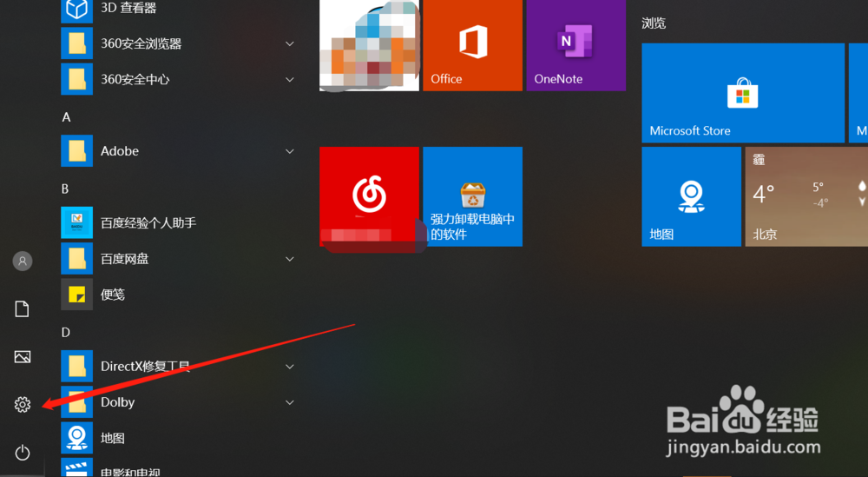The height and width of the screenshot is (477, 868).
Task: Open the 便笺 sticky notes icon
Action: [77, 295]
